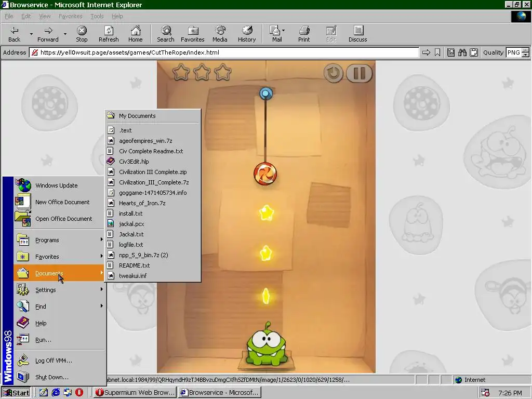Viewport: 532px width, 399px height.
Task: Click the Forward toolbar button
Action: click(x=48, y=34)
